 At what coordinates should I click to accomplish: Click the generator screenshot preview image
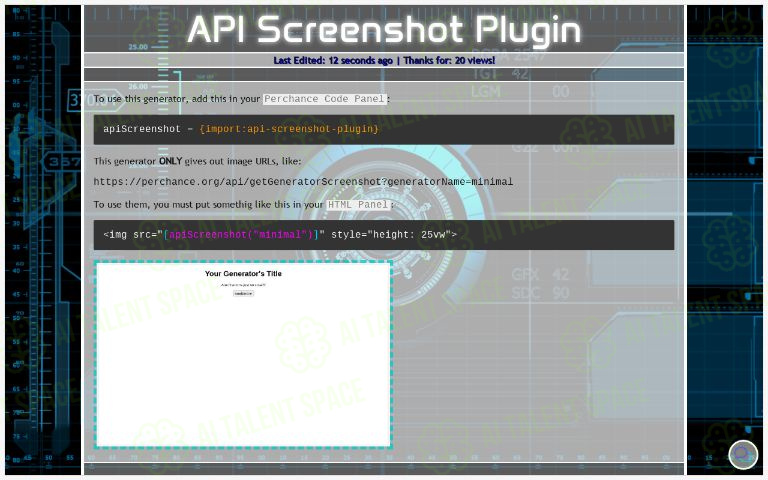click(243, 355)
